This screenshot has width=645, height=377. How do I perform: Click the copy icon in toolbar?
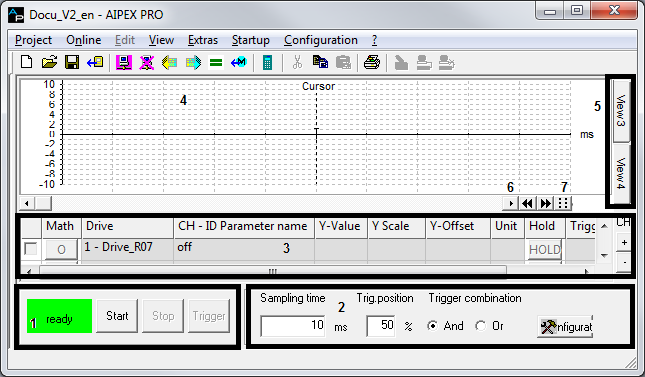[320, 63]
